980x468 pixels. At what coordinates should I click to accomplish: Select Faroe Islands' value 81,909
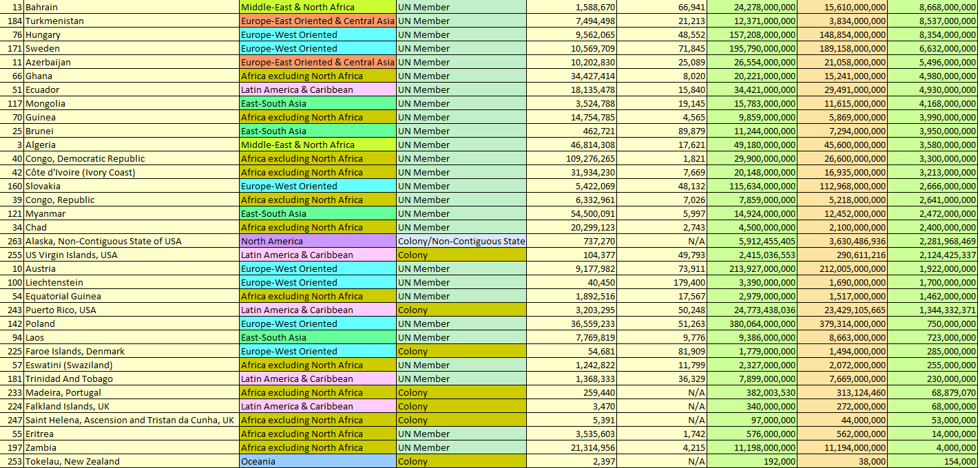[x=663, y=351]
